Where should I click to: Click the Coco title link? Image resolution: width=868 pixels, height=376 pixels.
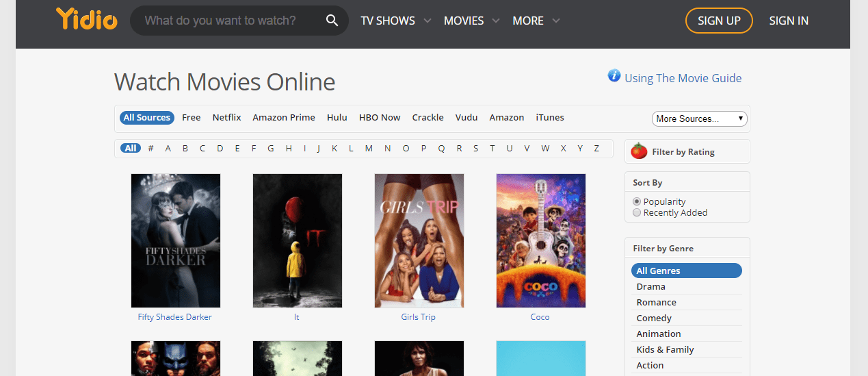click(x=540, y=317)
